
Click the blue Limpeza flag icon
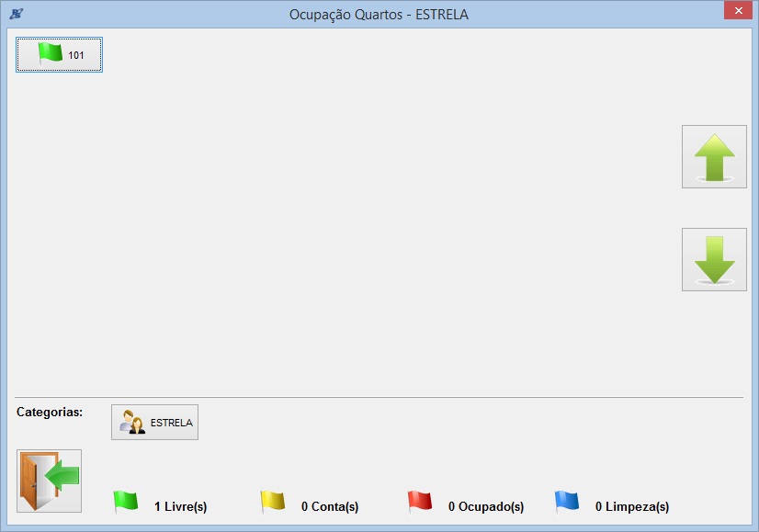pyautogui.click(x=567, y=502)
